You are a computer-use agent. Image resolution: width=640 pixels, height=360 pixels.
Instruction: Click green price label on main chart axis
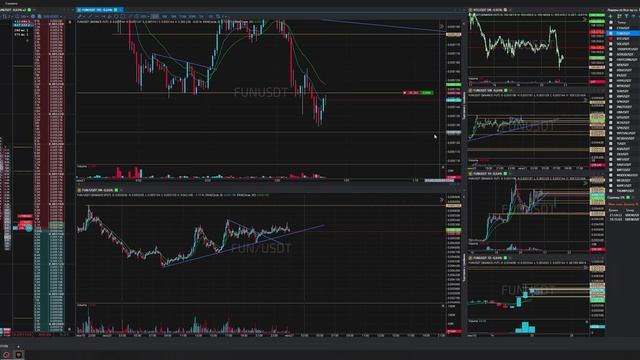click(x=453, y=84)
